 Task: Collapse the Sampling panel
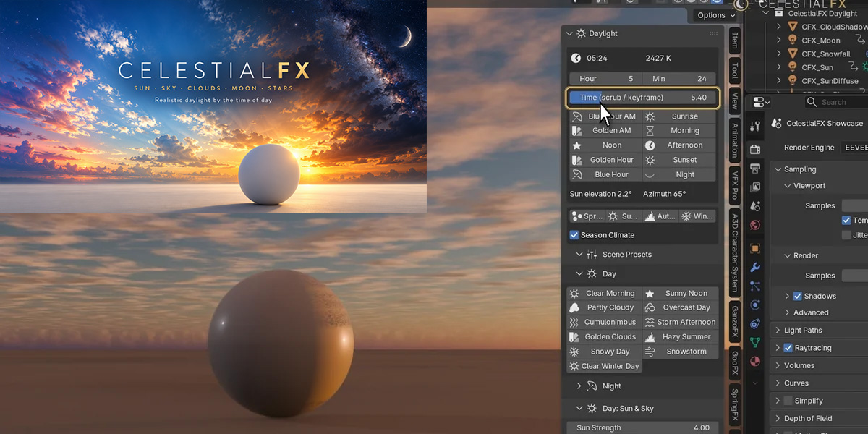coord(778,169)
